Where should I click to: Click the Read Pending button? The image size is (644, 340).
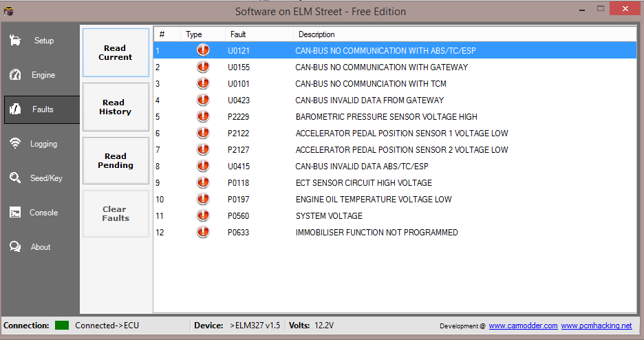(x=116, y=160)
